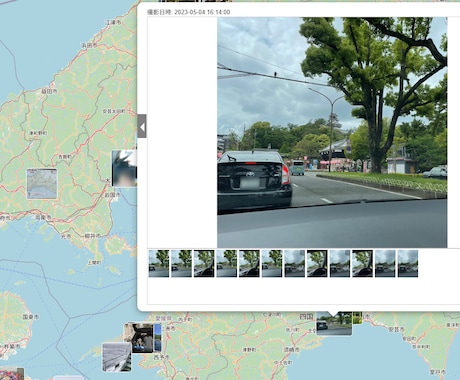This screenshot has width=460, height=380.
Task: Open the car-interior photo marker above 西予市
Action: point(139,338)
